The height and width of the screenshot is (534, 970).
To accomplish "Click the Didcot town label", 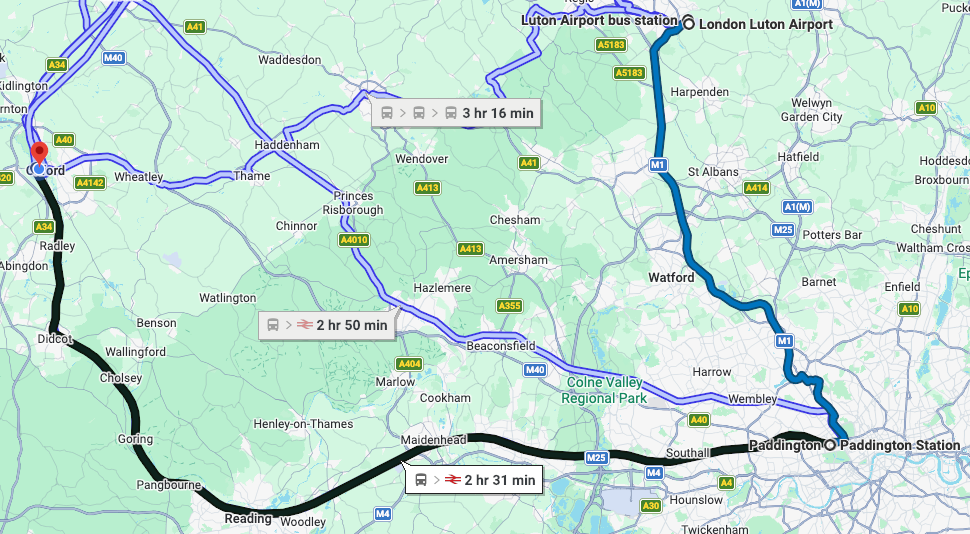I will coord(55,338).
